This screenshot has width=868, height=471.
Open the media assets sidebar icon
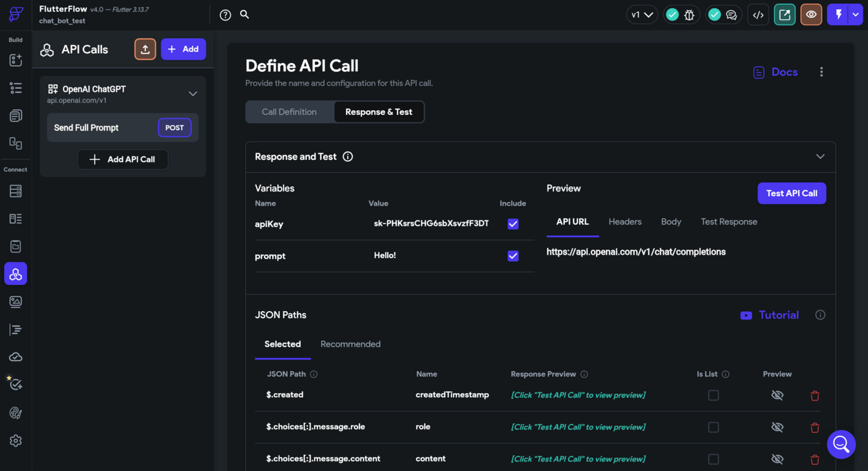(x=15, y=302)
